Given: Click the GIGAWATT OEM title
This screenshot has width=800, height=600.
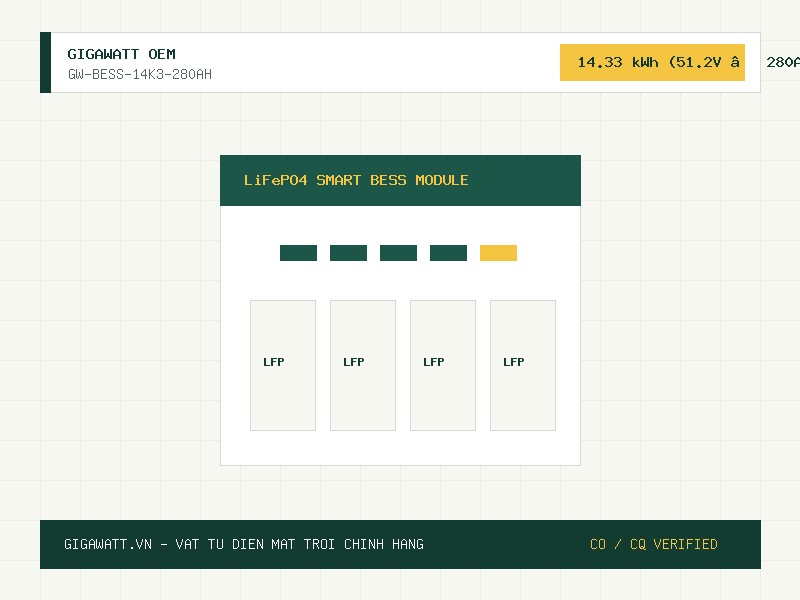Looking at the screenshot, I should tap(121, 54).
